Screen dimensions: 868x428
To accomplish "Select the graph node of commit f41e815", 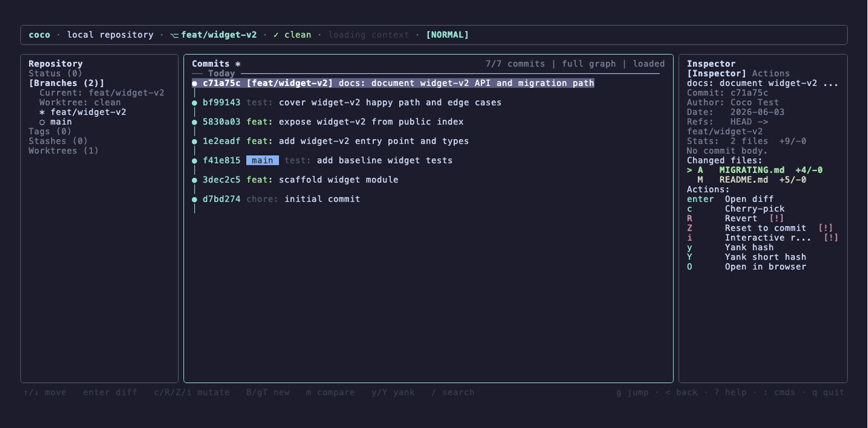I will click(195, 161).
